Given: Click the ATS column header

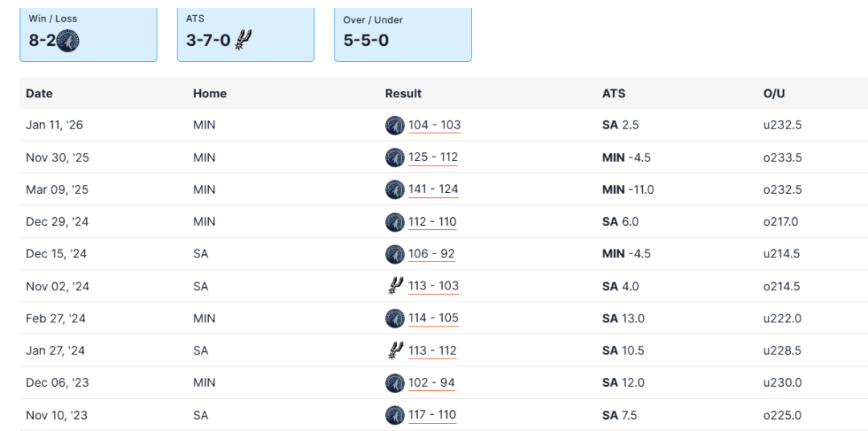Looking at the screenshot, I should (613, 93).
